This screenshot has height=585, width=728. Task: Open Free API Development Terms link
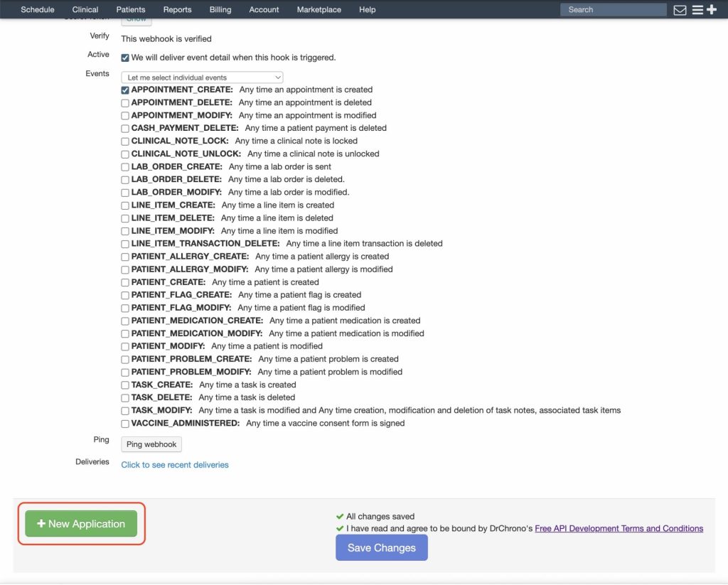pyautogui.click(x=619, y=529)
